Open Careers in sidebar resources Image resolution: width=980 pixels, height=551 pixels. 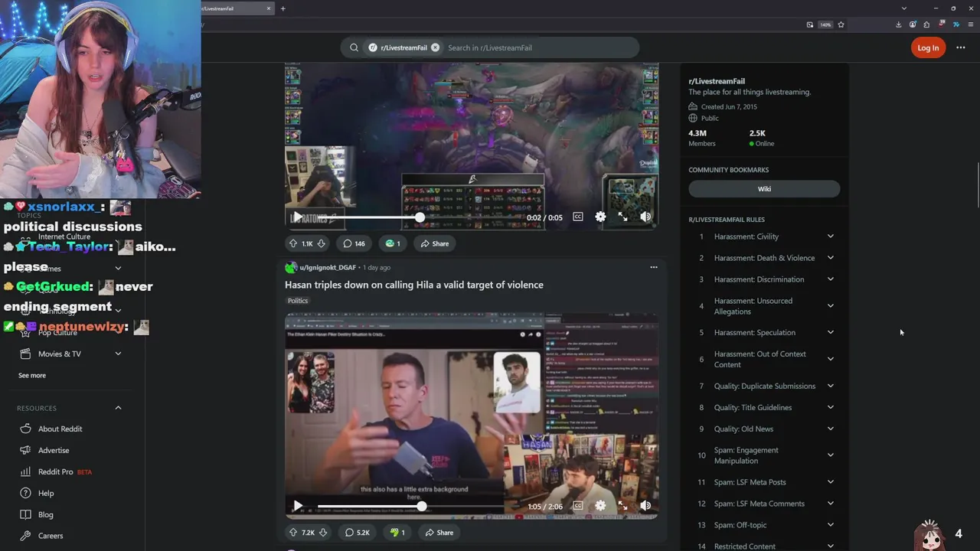point(51,536)
